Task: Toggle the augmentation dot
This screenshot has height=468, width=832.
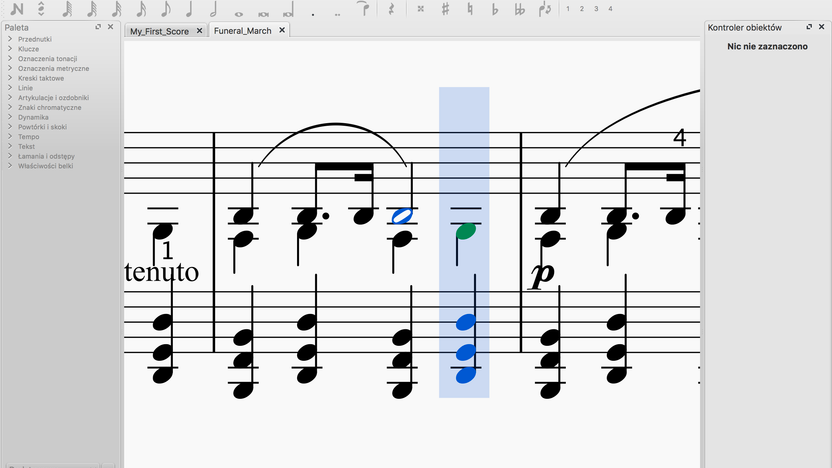Action: click(x=313, y=14)
